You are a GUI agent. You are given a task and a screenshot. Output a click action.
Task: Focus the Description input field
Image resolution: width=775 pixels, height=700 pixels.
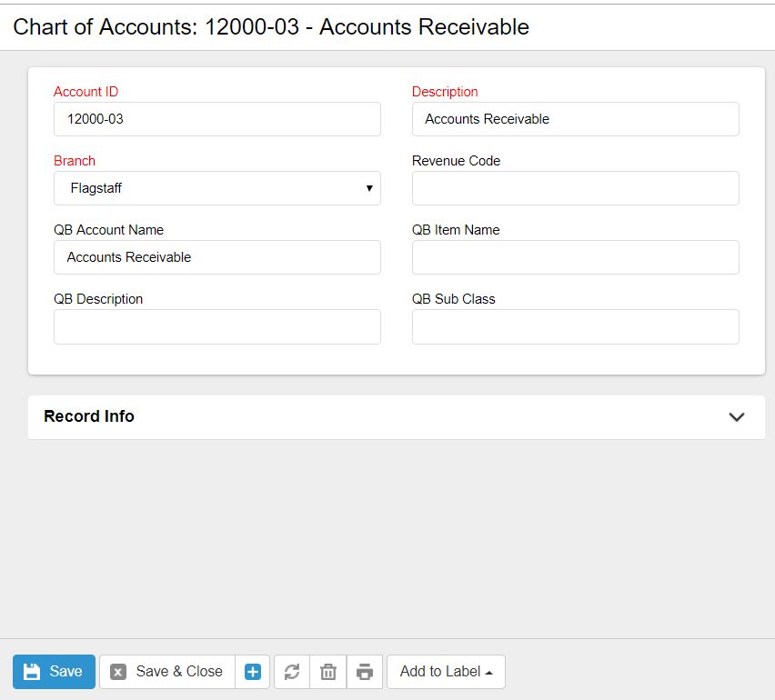click(575, 119)
